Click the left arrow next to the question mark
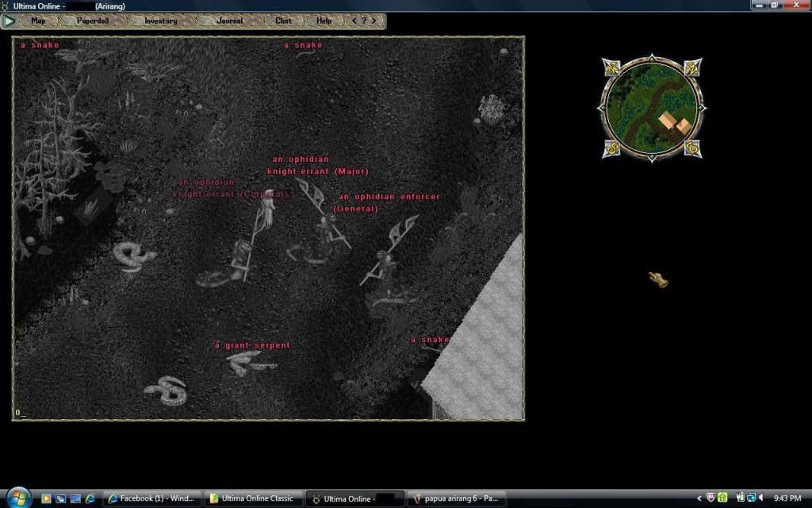The height and width of the screenshot is (508, 812). click(x=354, y=21)
